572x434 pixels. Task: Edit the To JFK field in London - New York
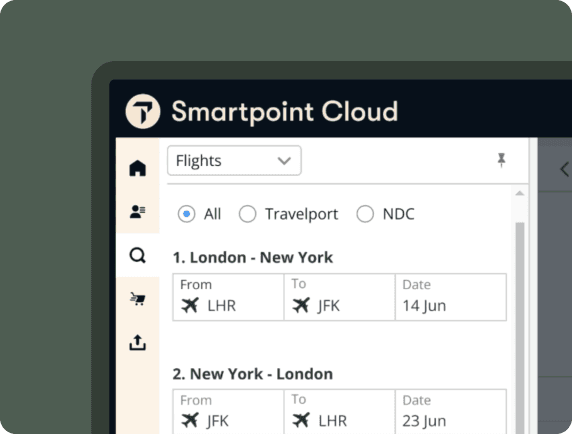click(340, 297)
